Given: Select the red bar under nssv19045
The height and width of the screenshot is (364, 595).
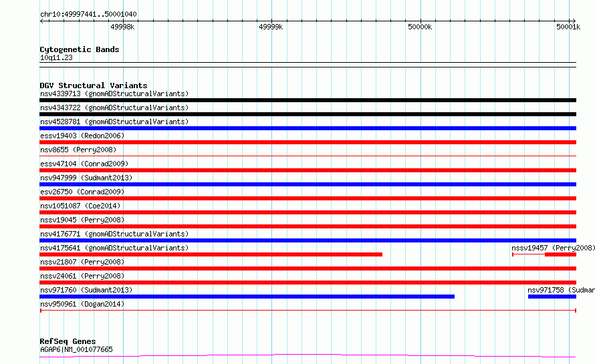Looking at the screenshot, I should [x=308, y=226].
